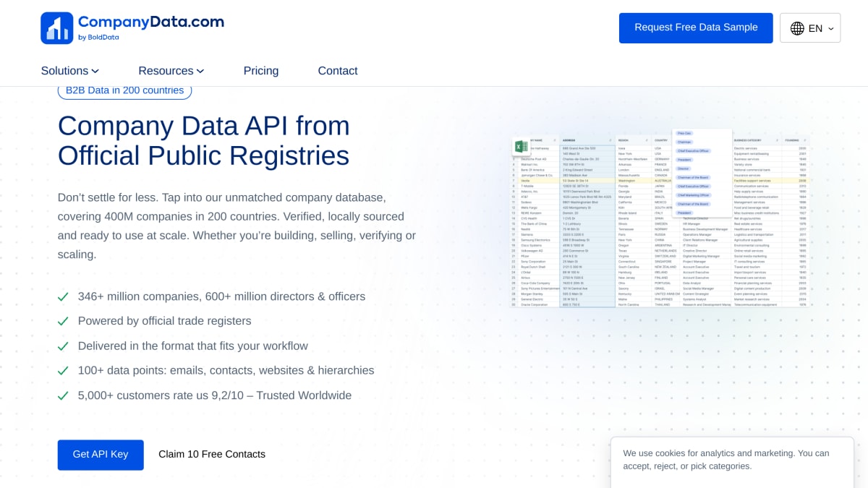Click text '100+ data points: emails, contacts, websites & hierarchies'
868x488 pixels.
[x=226, y=371]
